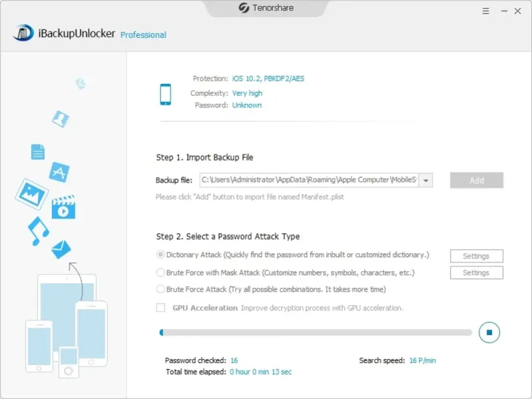Screen dimensions: 532x399
Task: Click the contacts icon in sidebar
Action: click(61, 119)
